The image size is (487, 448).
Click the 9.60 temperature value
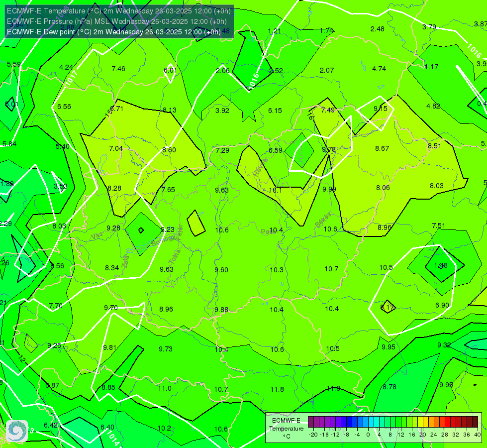(x=221, y=270)
